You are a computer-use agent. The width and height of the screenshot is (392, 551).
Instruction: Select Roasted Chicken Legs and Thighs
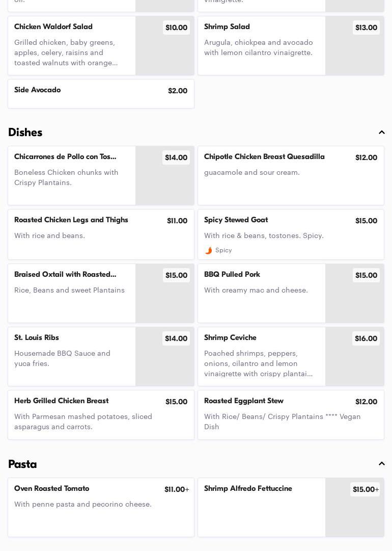[x=101, y=234]
